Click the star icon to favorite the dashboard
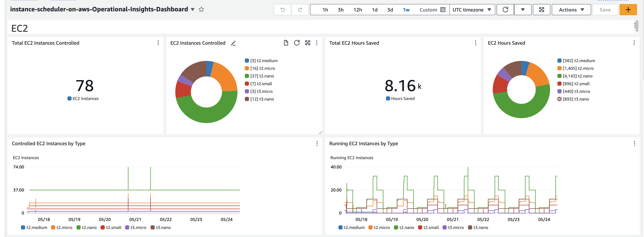Image resolution: width=644 pixels, height=237 pixels. [x=201, y=9]
